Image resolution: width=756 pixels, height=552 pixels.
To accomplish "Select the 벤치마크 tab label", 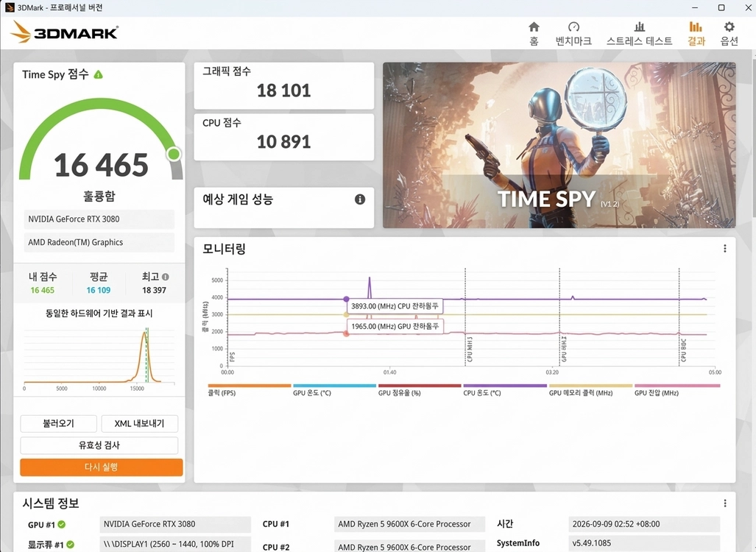I will pyautogui.click(x=573, y=41).
